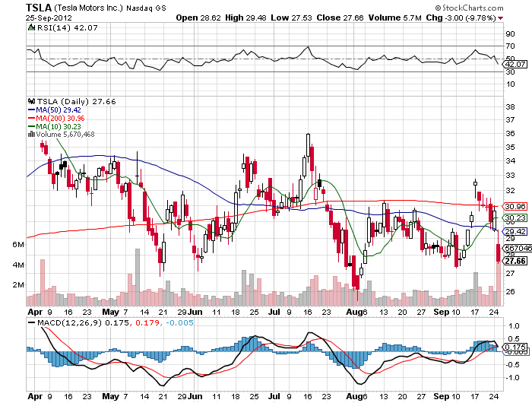Image resolution: width=532 pixels, height=403 pixels.
Task: Click the 'Jul' label on MACD axis
Action: pyautogui.click(x=274, y=396)
